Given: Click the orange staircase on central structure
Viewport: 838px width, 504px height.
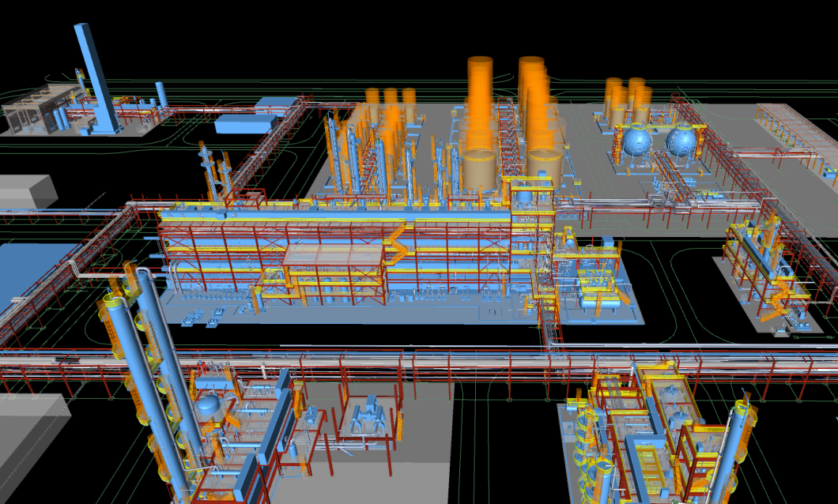Looking at the screenshot, I should coord(396,241).
